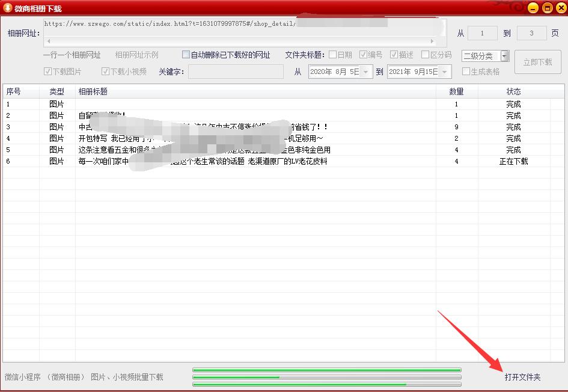The image size is (568, 392).
Task: Open the 二级分类 dropdown
Action: tap(505, 56)
